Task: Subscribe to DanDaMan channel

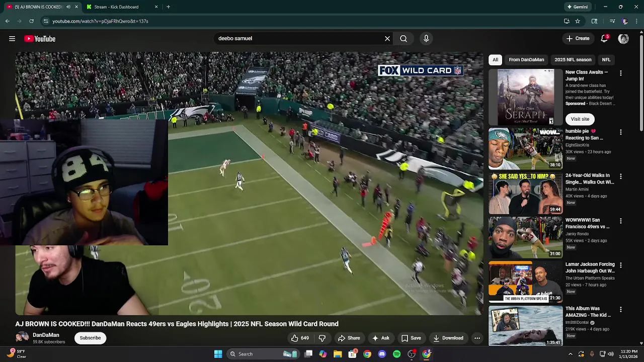Action: tap(90, 338)
